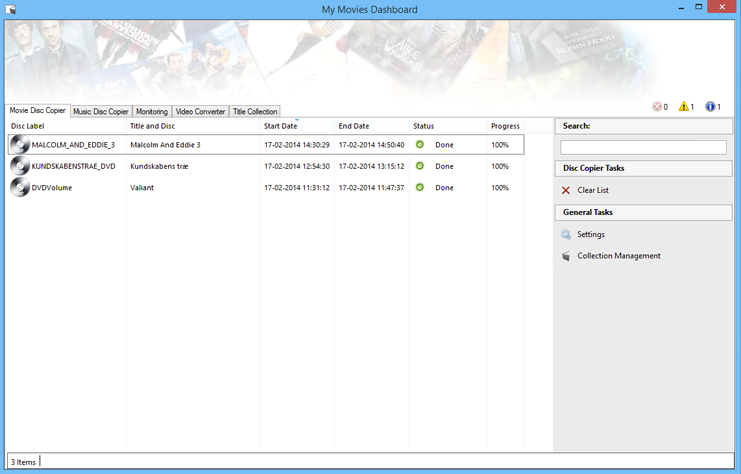Click the title Kundskabens træ
This screenshot has height=474, width=741.
pyautogui.click(x=159, y=166)
